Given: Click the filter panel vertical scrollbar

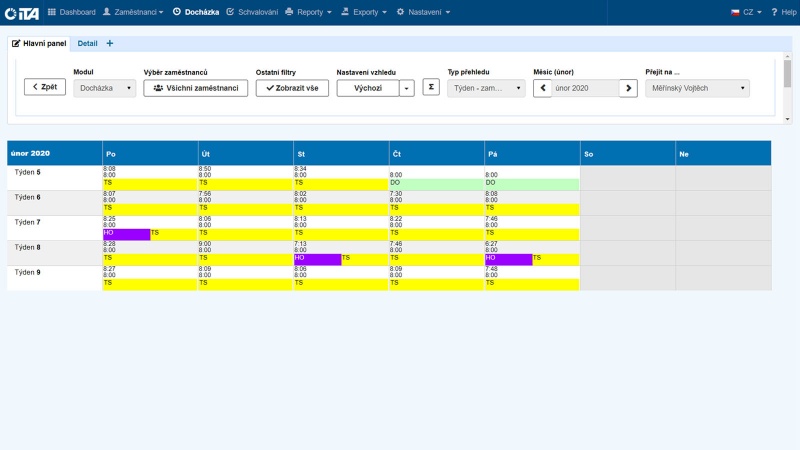Looking at the screenshot, I should coord(787,75).
